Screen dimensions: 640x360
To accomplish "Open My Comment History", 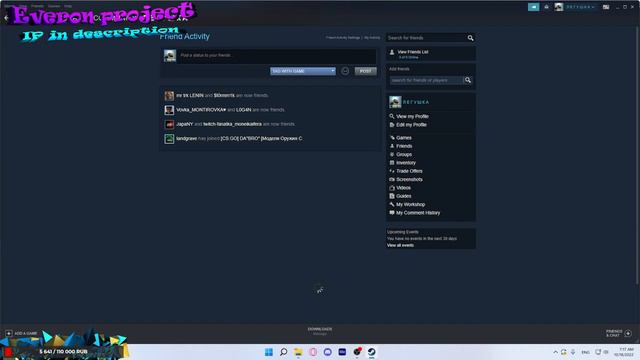I will (x=418, y=213).
